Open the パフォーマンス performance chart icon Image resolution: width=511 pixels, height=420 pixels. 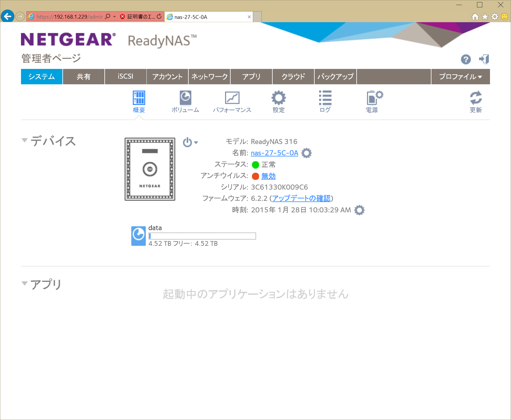coord(232,98)
